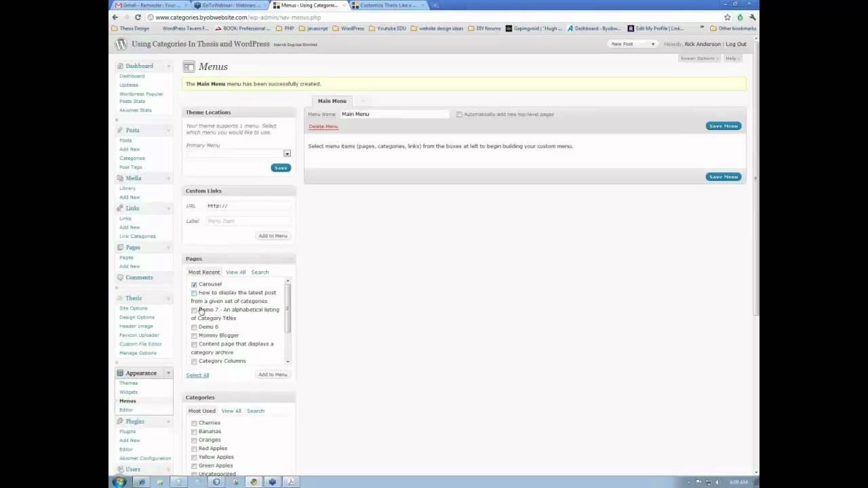Click the browser back arrow
The image size is (868, 488).
[115, 17]
